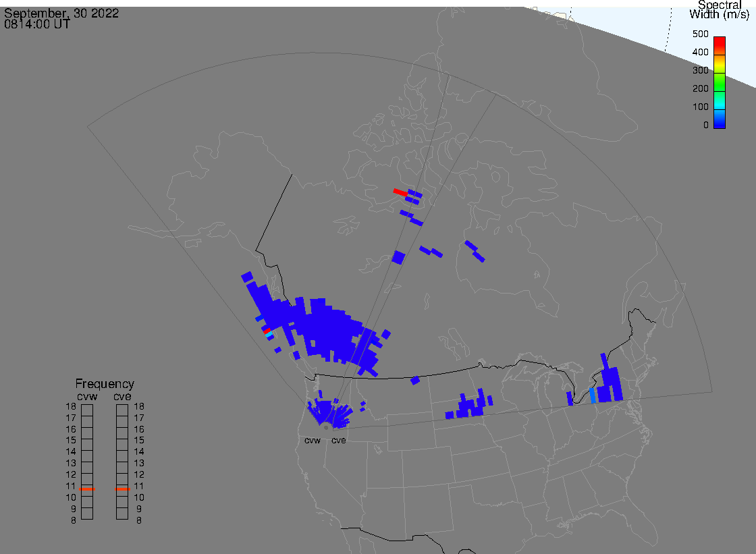Viewport: 756px width, 554px height.
Task: Click the cve radar station label on map
Action: [338, 441]
